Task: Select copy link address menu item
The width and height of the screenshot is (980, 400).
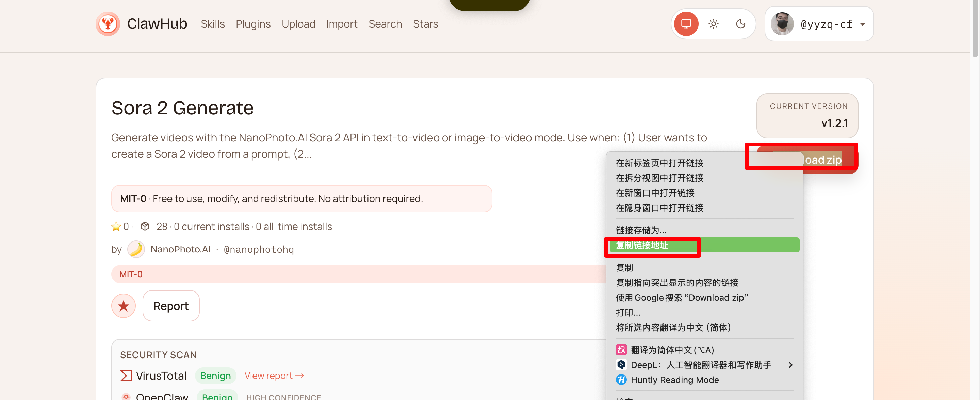Action: click(642, 245)
